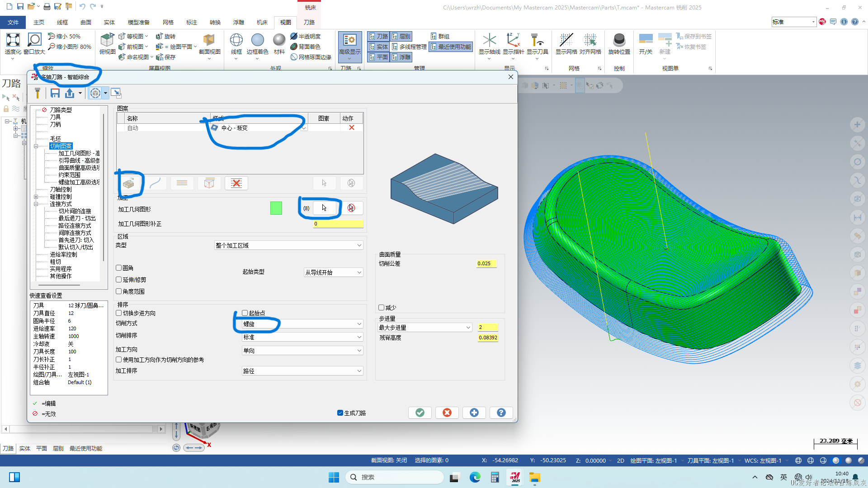Image resolution: width=868 pixels, height=488 pixels.
Task: Open the 类型 整个加工区域 dropdown
Action: coord(288,245)
